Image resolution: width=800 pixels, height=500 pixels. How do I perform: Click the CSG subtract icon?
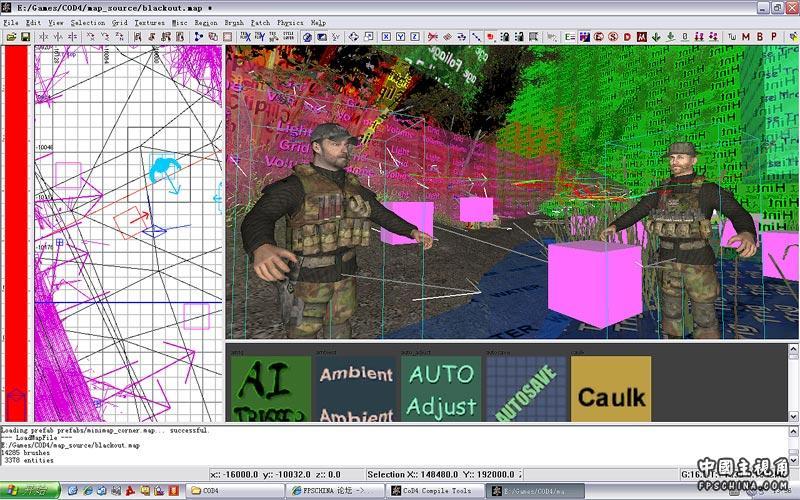coord(213,37)
